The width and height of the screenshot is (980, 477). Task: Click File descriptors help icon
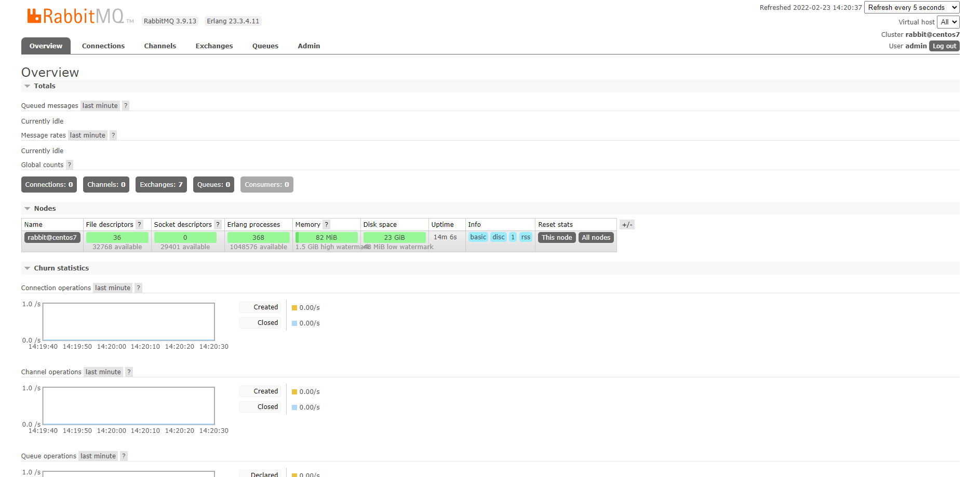click(139, 225)
